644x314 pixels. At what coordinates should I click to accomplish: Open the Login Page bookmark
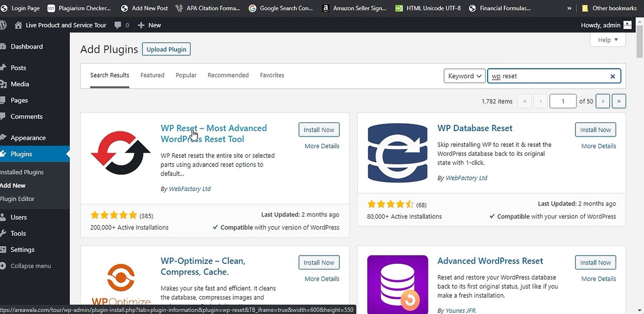pyautogui.click(x=20, y=8)
